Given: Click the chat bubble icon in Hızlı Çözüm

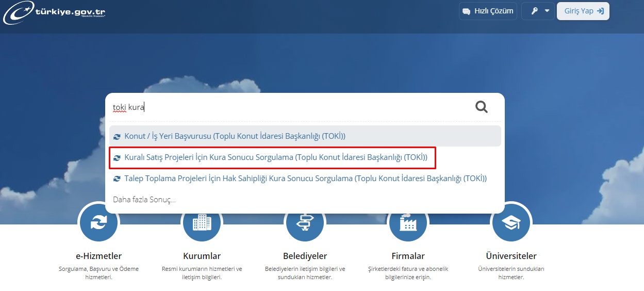Looking at the screenshot, I should tap(467, 11).
